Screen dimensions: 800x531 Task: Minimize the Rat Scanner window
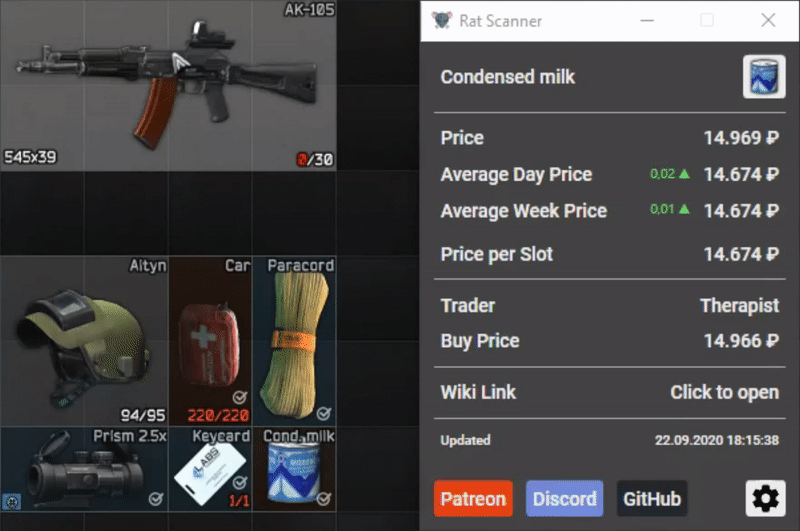click(x=647, y=20)
